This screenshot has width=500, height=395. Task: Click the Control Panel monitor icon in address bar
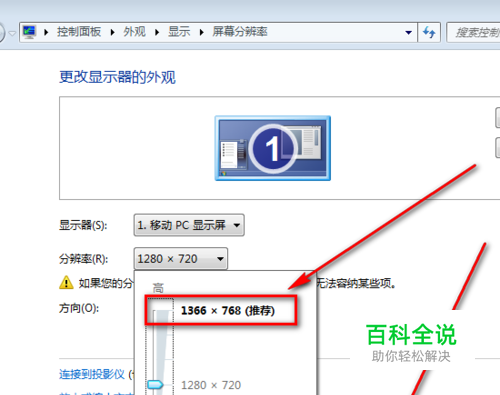[29, 32]
